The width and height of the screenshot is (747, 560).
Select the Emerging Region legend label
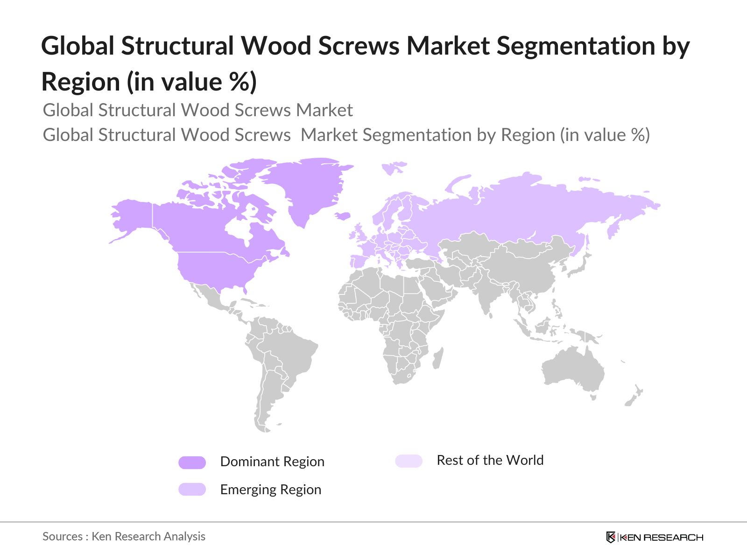click(x=270, y=490)
